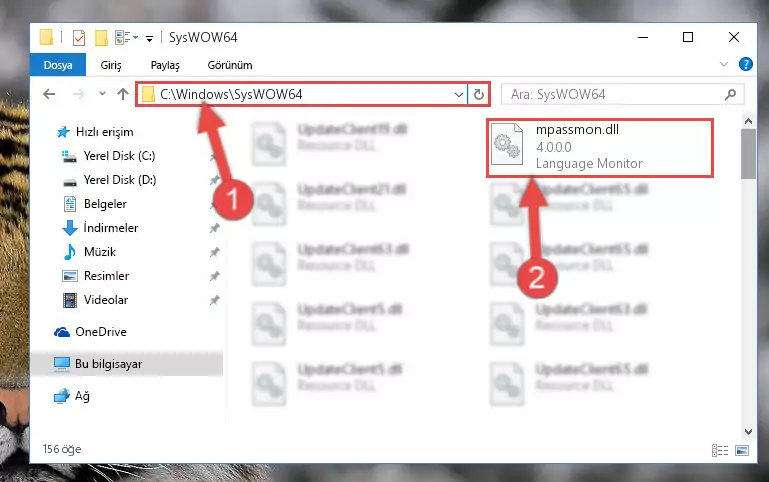Open the Dosya menu
Image resolution: width=769 pixels, height=482 pixels.
(x=58, y=65)
